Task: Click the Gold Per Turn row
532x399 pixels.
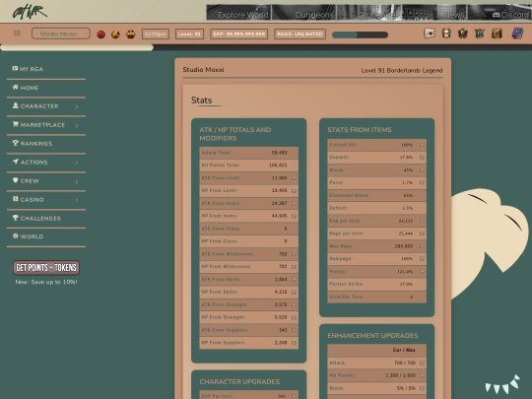Action: 376,297
